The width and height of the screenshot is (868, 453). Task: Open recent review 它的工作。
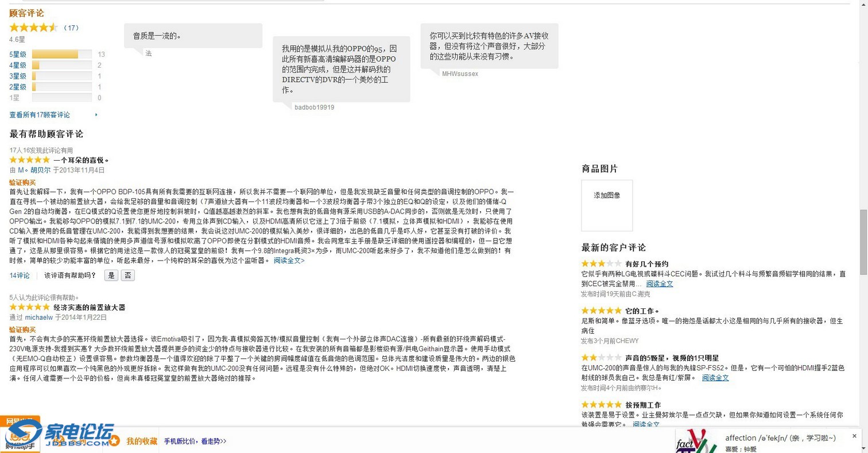pos(642,311)
